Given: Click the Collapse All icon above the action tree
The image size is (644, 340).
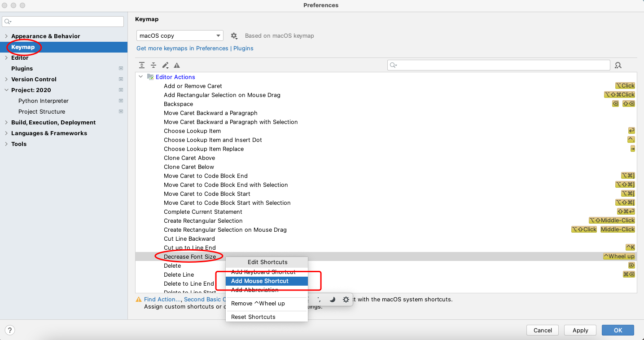Looking at the screenshot, I should 153,65.
